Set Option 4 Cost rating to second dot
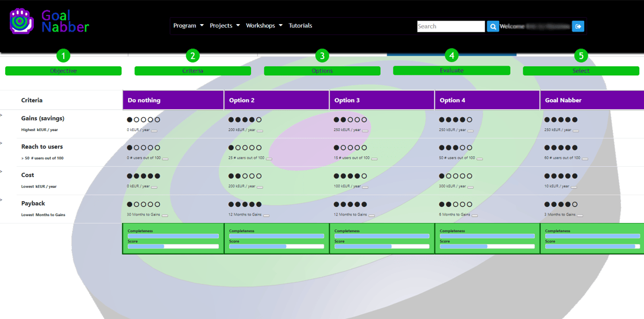Viewport: 644px width, 319px height. [449, 176]
